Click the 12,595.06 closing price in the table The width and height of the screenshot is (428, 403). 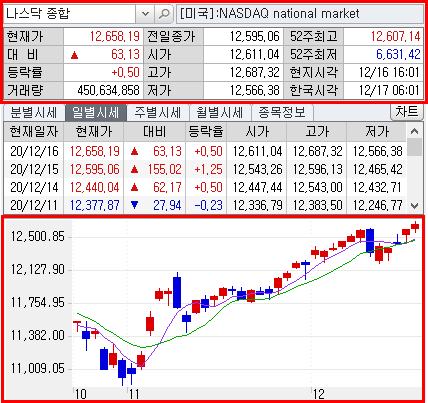pyautogui.click(x=95, y=169)
